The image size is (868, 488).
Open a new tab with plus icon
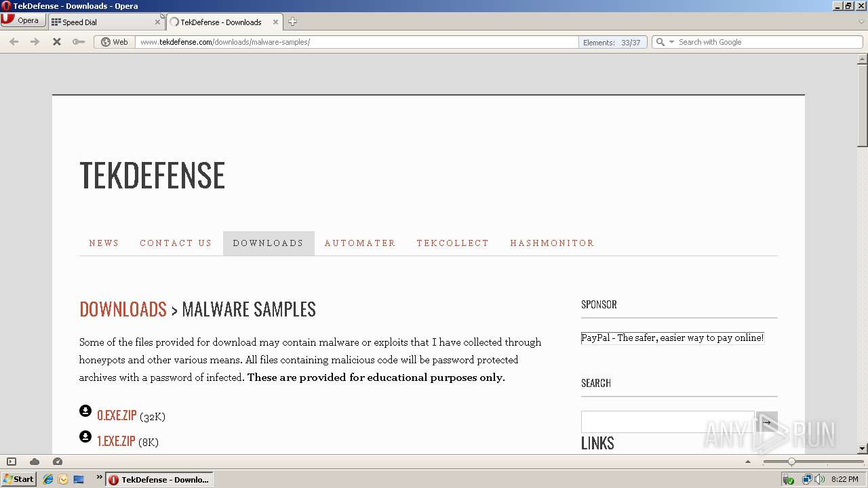[x=292, y=22]
